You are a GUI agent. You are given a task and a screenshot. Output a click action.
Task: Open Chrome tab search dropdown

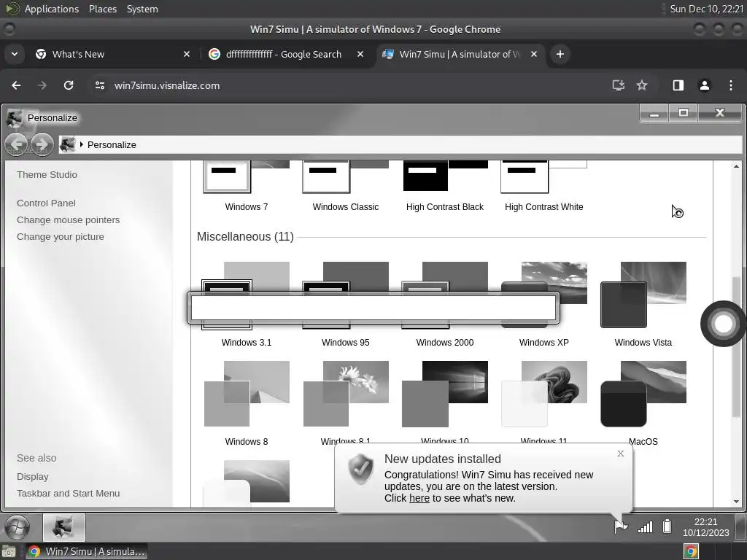(x=15, y=54)
